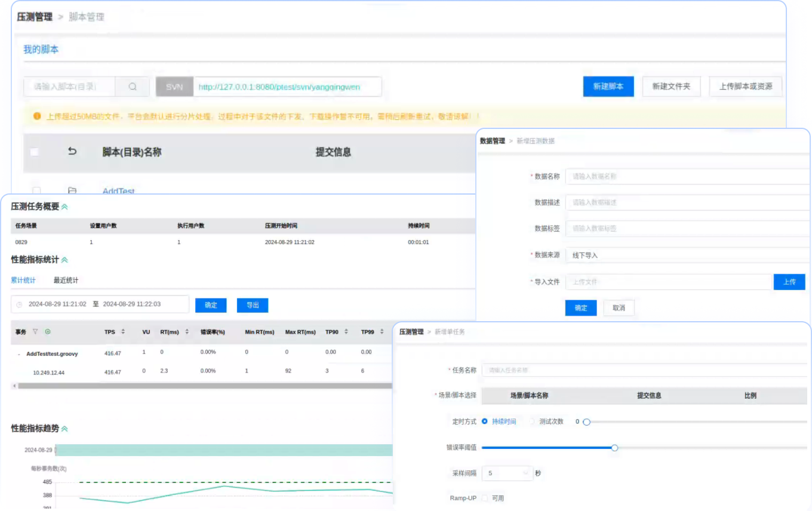
Task: Click the 上传脚本或资源 button
Action: point(746,87)
